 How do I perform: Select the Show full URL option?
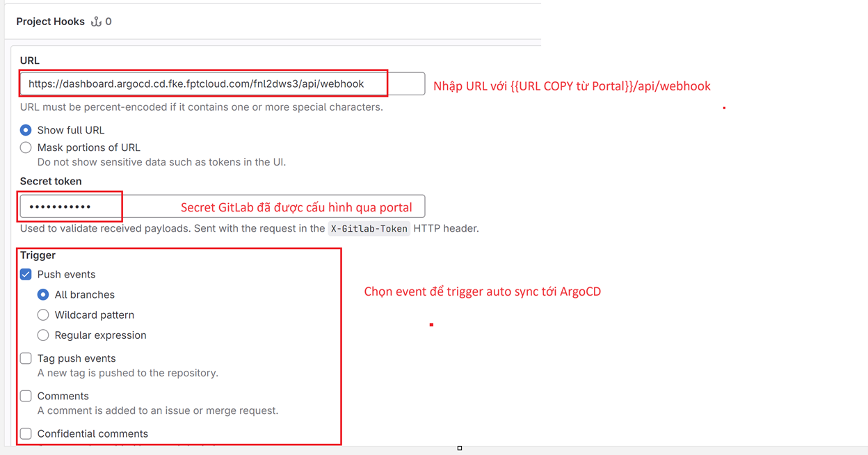(x=26, y=130)
